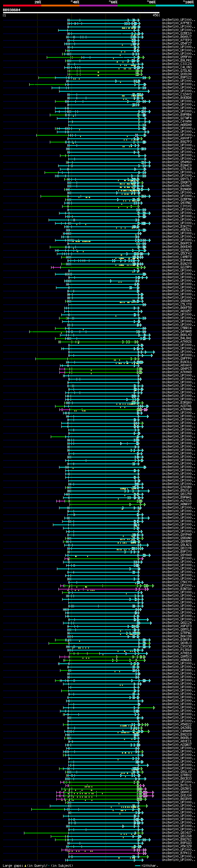Screen dimensions: 197x868
Task: Select hit label UniRef100_B6KRL0
Action: pyautogui.click(x=177, y=737)
